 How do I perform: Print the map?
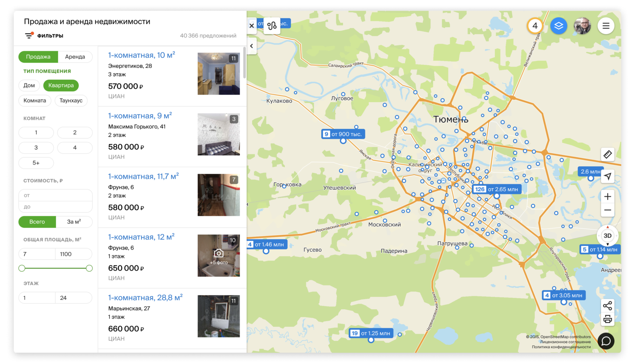pyautogui.click(x=607, y=319)
